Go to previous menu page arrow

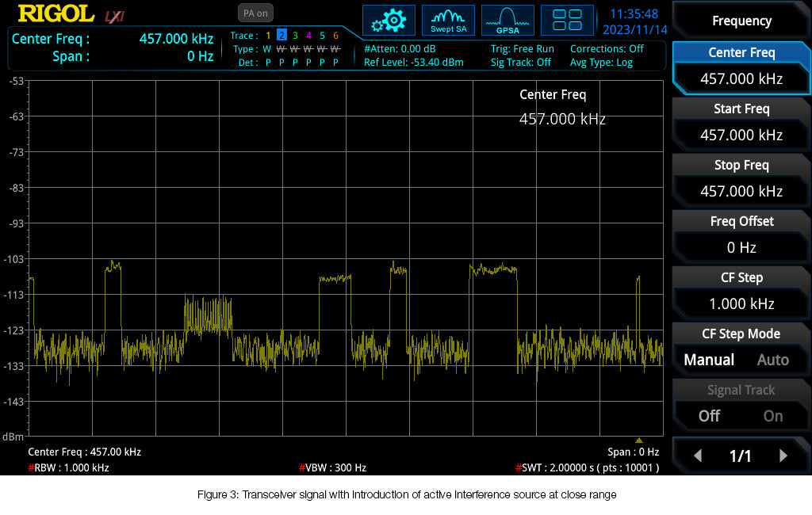click(x=698, y=456)
